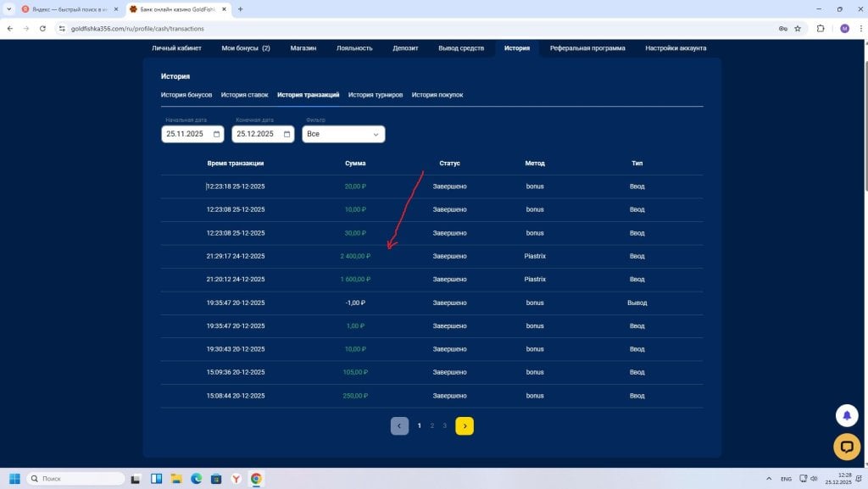This screenshot has width=868, height=489.
Task: Open Настройки аккаунта menu item
Action: coord(676,48)
